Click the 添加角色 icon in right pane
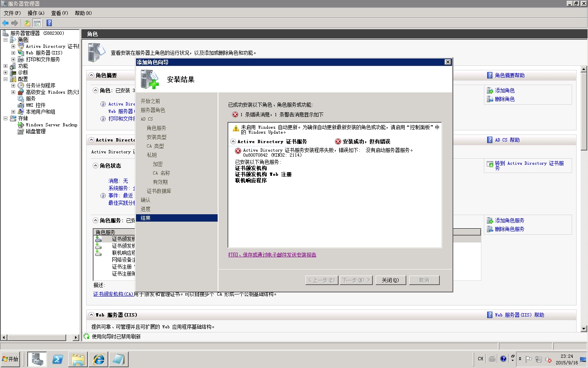 click(x=490, y=90)
